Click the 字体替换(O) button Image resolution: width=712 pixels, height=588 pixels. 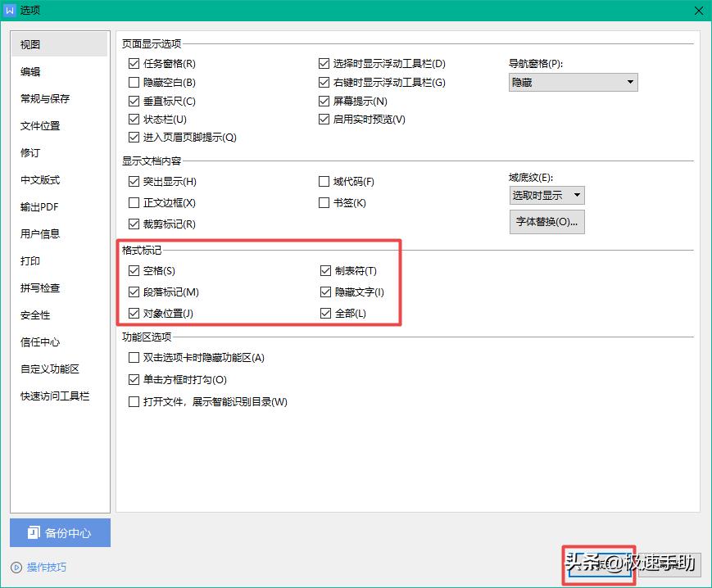pos(546,221)
